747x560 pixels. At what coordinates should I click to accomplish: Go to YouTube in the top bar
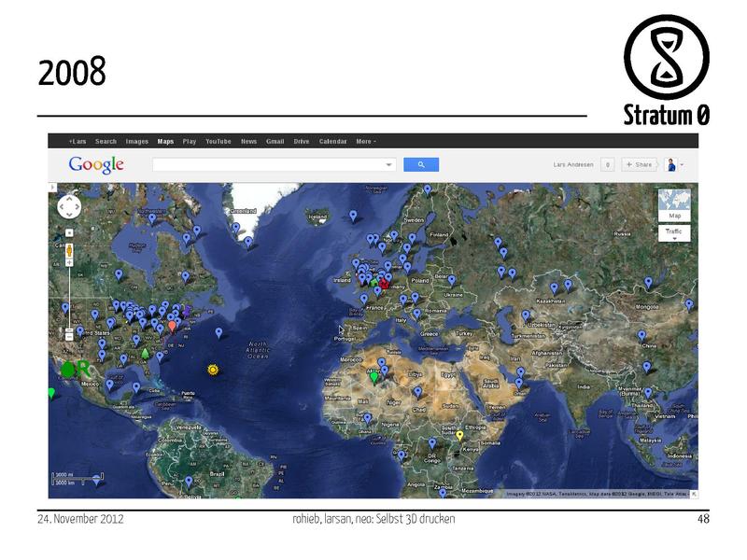pos(218,141)
